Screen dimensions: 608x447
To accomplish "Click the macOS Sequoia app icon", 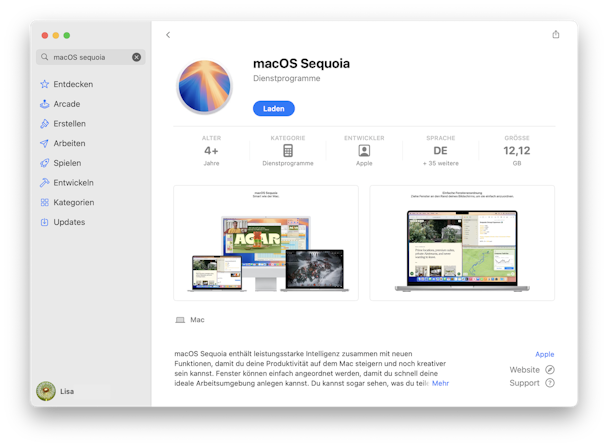I will coord(204,86).
